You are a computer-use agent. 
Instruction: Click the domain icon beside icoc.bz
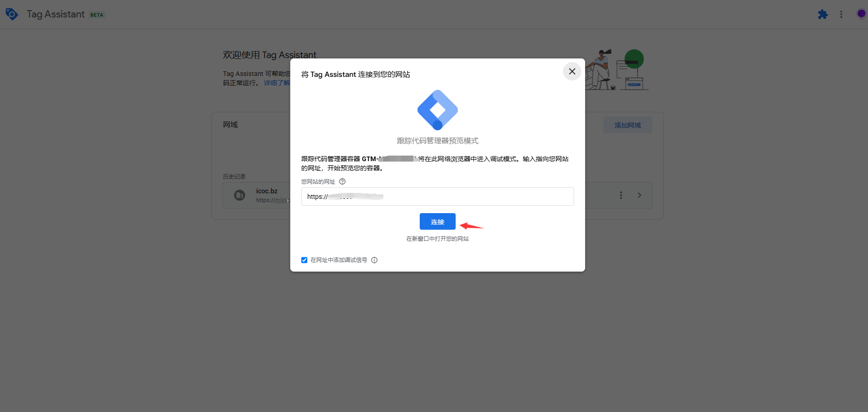coord(240,195)
